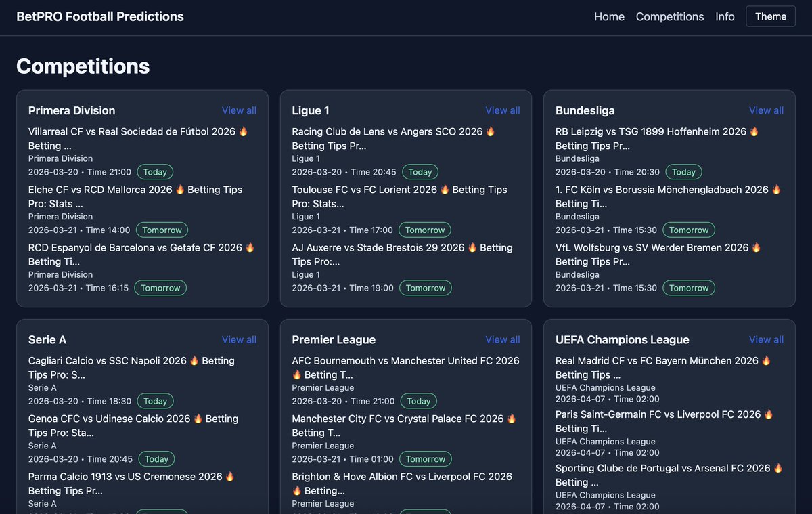View all Ligue 1 matches
The height and width of the screenshot is (514, 812).
(x=503, y=110)
